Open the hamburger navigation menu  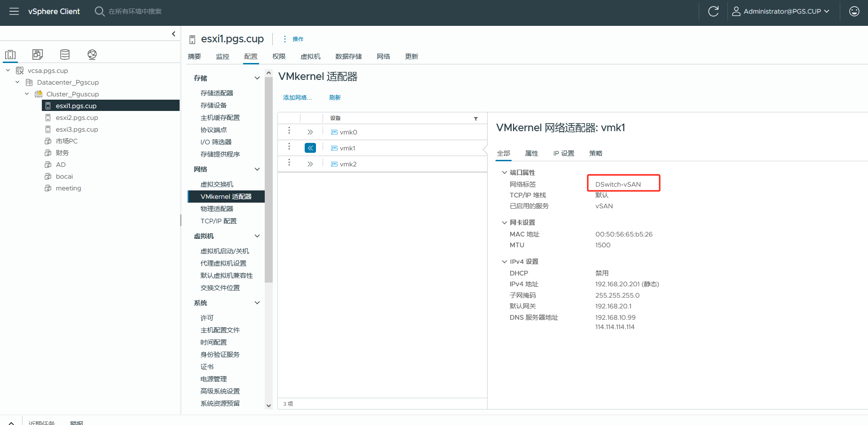click(14, 11)
